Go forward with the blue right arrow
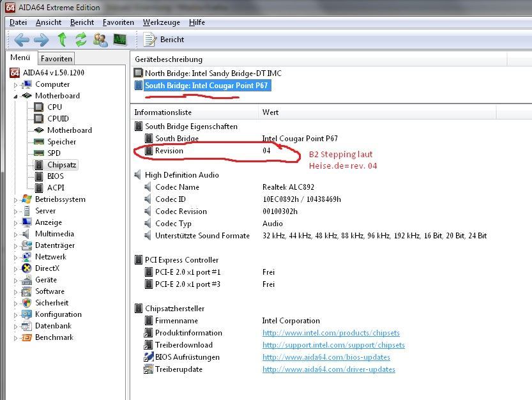The height and width of the screenshot is (400, 532). tap(42, 40)
